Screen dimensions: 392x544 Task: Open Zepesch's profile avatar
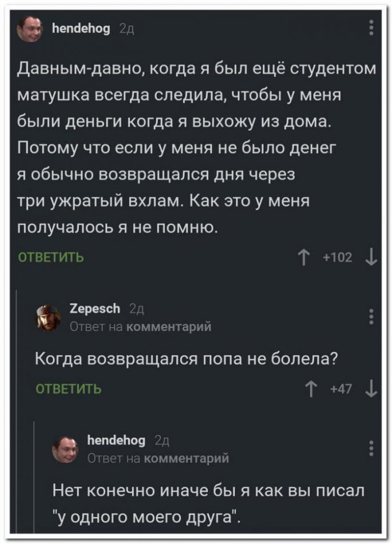(49, 318)
